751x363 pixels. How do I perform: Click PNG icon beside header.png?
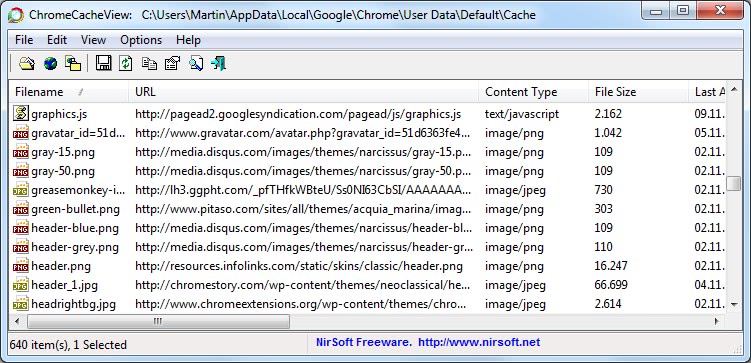tap(20, 266)
